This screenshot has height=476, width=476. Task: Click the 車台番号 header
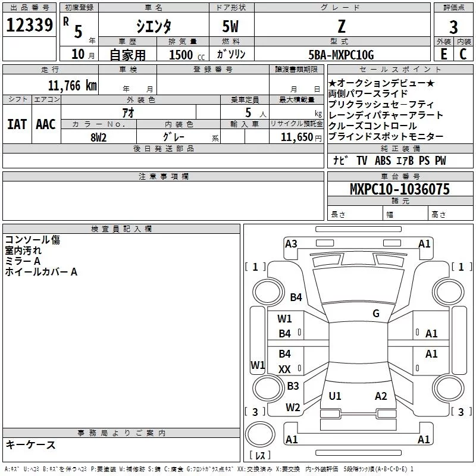[x=400, y=176]
